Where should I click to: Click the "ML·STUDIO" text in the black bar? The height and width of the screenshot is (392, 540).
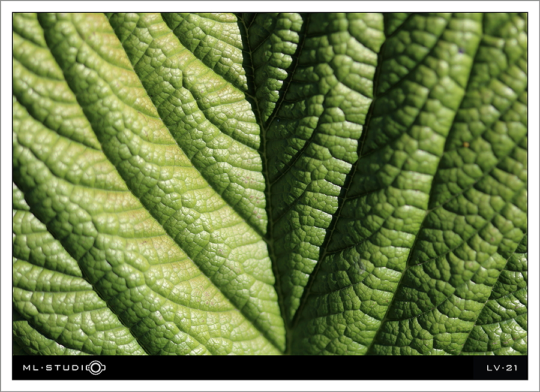pyautogui.click(x=64, y=367)
